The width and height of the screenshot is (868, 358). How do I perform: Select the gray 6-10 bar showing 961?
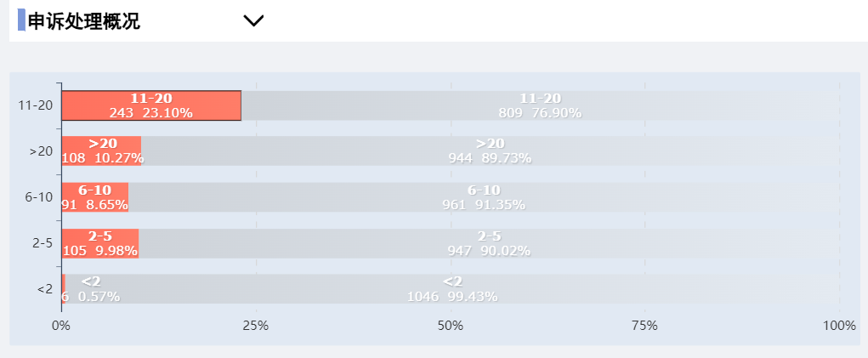click(484, 197)
